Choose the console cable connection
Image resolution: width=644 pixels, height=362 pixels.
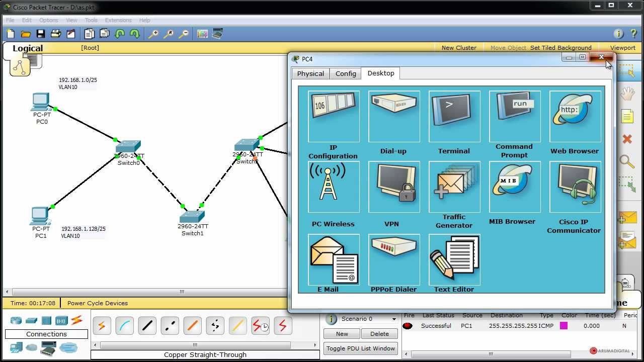click(124, 326)
